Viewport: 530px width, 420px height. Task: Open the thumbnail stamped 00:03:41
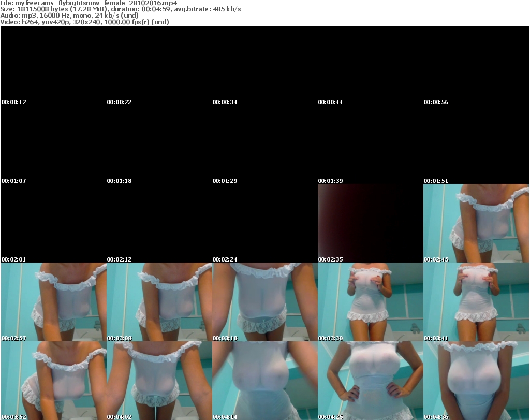(x=476, y=302)
